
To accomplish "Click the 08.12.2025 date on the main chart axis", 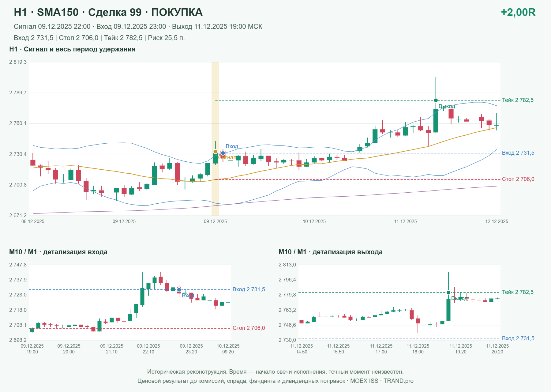I will 33,221.
